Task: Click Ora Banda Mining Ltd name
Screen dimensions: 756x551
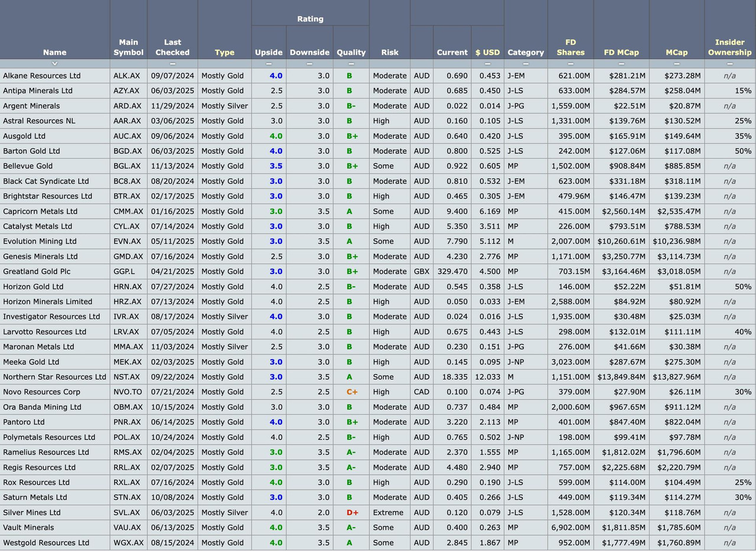Action: tap(42, 407)
